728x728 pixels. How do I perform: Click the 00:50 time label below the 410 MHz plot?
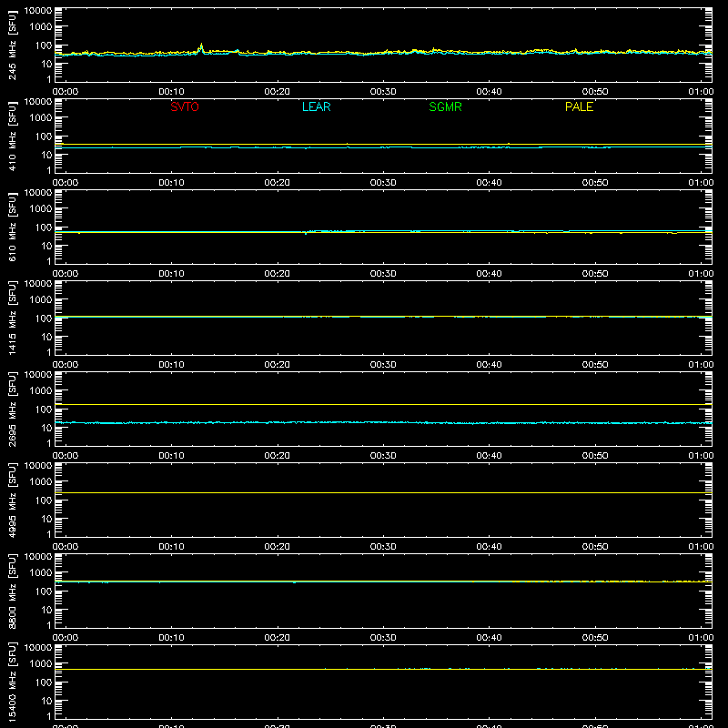(x=595, y=183)
